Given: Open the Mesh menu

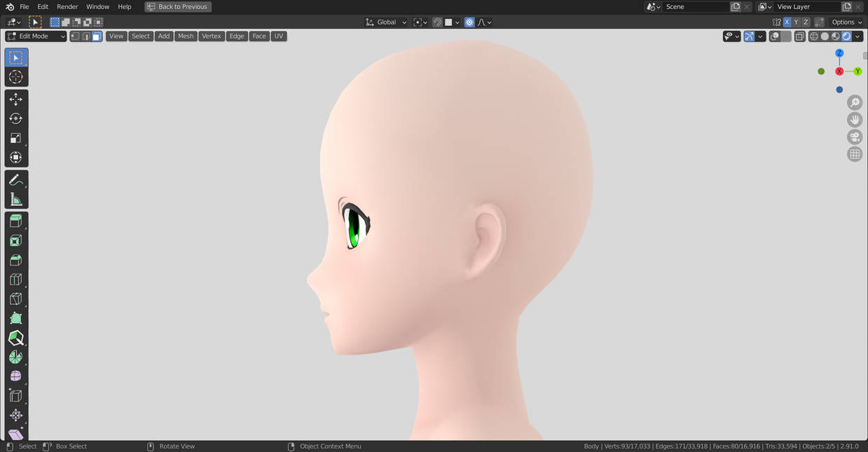Looking at the screenshot, I should tap(186, 36).
